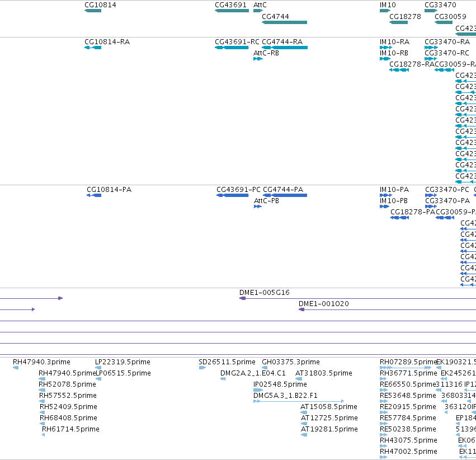Click EST AT15058.5prime

coord(304,412)
